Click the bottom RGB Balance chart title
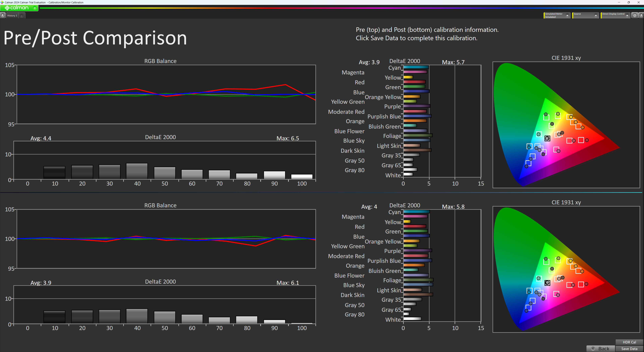The width and height of the screenshot is (644, 352). click(160, 205)
